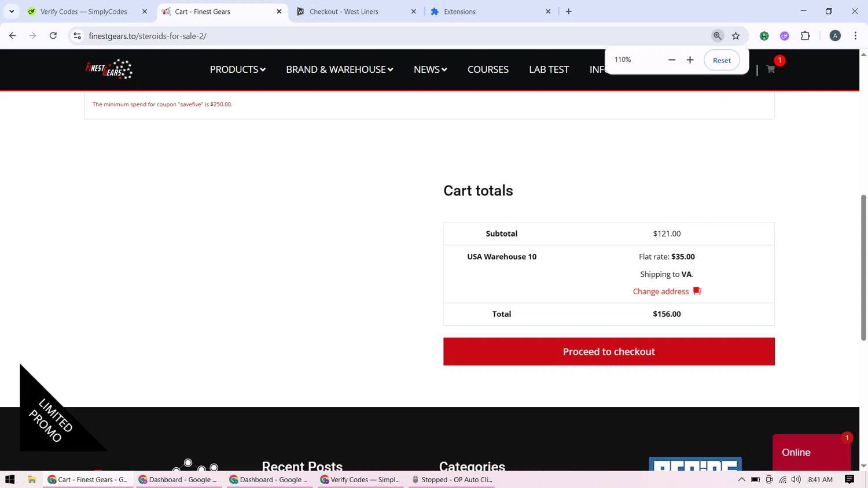Open Chrome three-dot menu
The width and height of the screenshot is (868, 488).
coord(855,36)
